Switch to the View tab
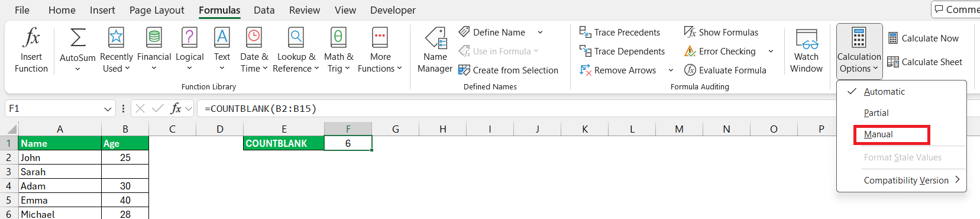 (345, 10)
